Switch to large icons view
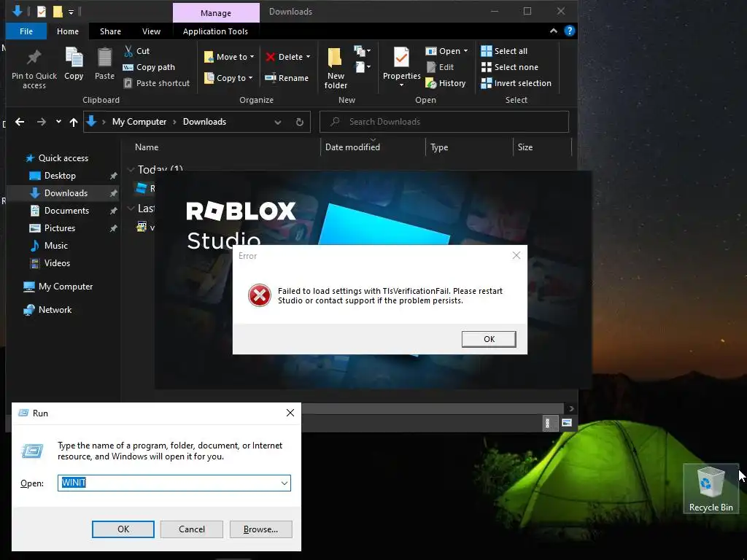Viewport: 747px width, 560px height. click(x=567, y=423)
